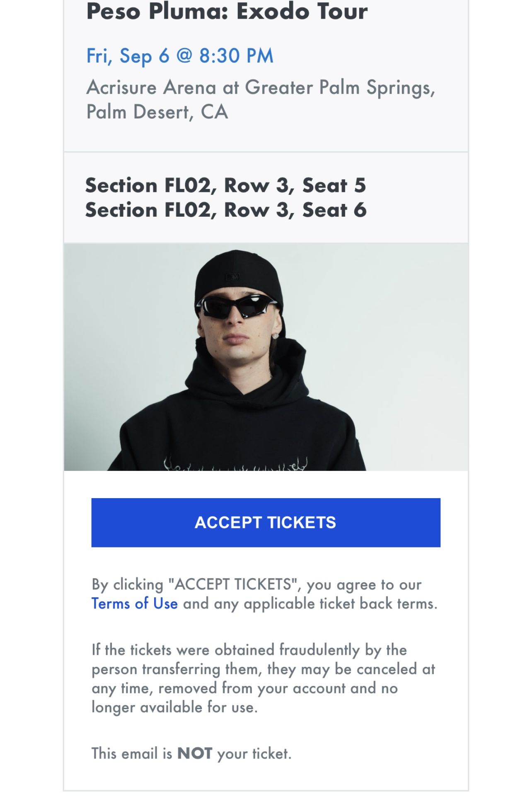Click the 'By clicking ACCEPT TICKETS' agreement text
This screenshot has height=809, width=532.
tap(256, 585)
